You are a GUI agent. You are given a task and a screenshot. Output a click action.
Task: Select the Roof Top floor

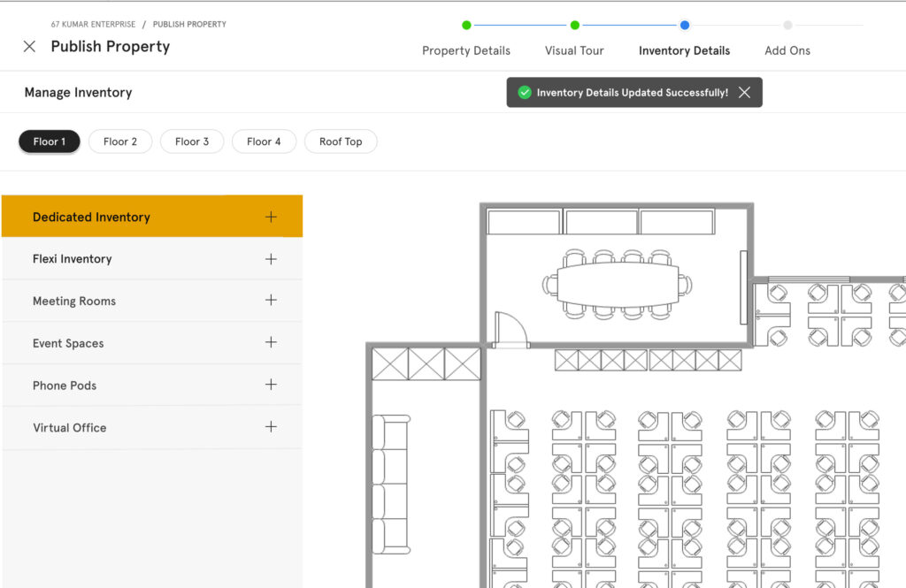[x=341, y=141]
